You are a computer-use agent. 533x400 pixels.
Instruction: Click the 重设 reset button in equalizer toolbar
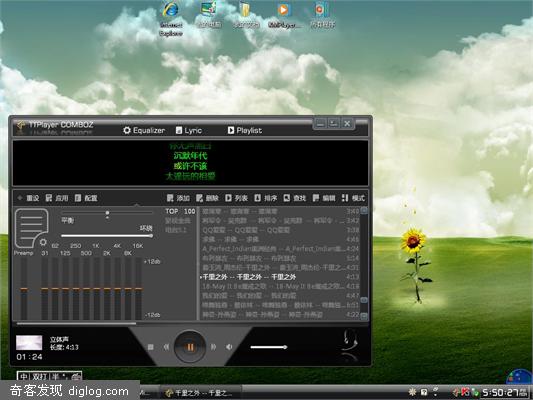coord(29,198)
